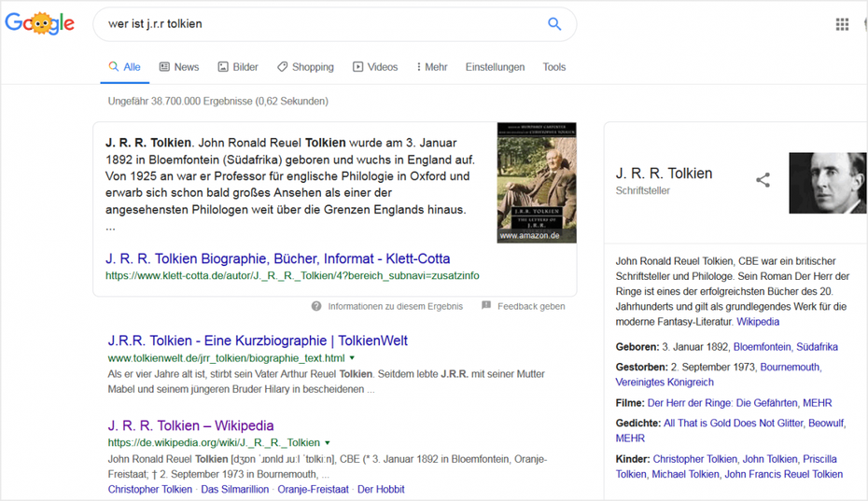Open Bloemfontein, Südafrika birthplace link

(786, 347)
